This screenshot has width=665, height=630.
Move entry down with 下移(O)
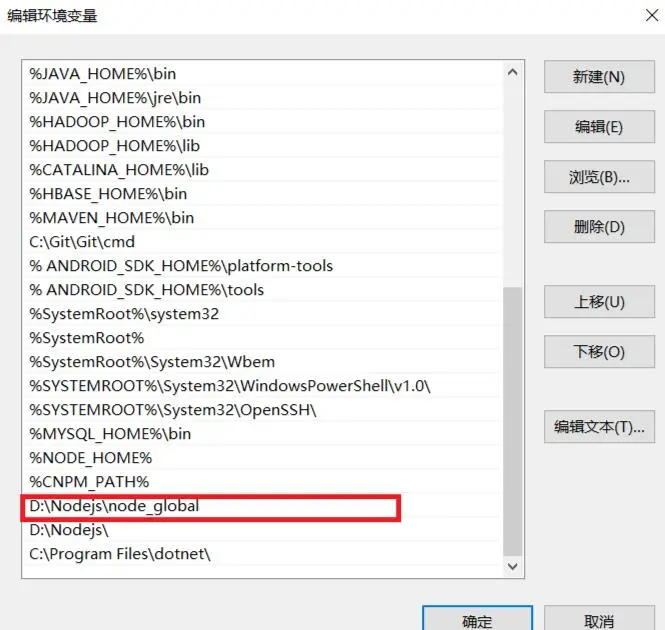[599, 352]
